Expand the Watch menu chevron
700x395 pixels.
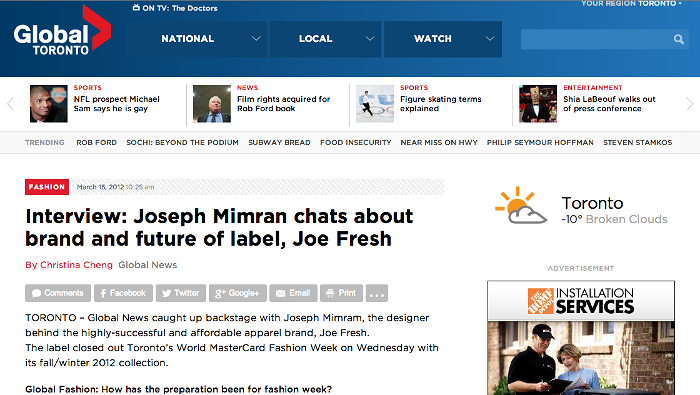490,39
